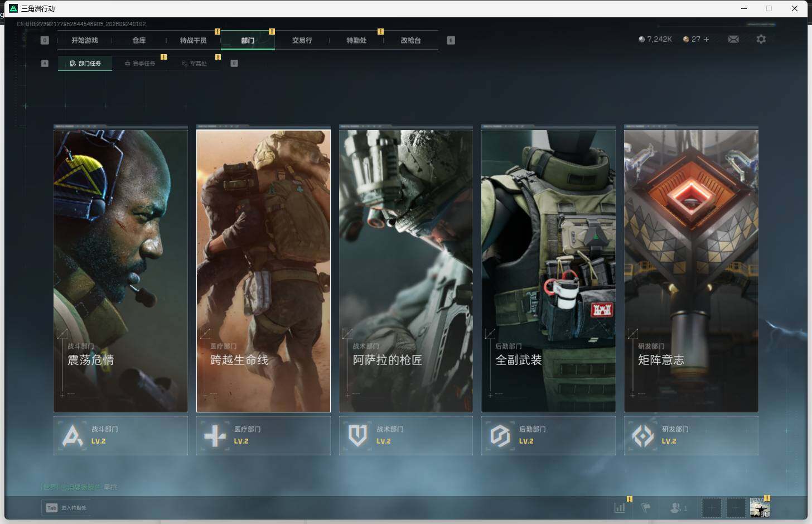Click the 三角洲行动 title bar app icon
This screenshot has width=812, height=524.
[x=13, y=8]
